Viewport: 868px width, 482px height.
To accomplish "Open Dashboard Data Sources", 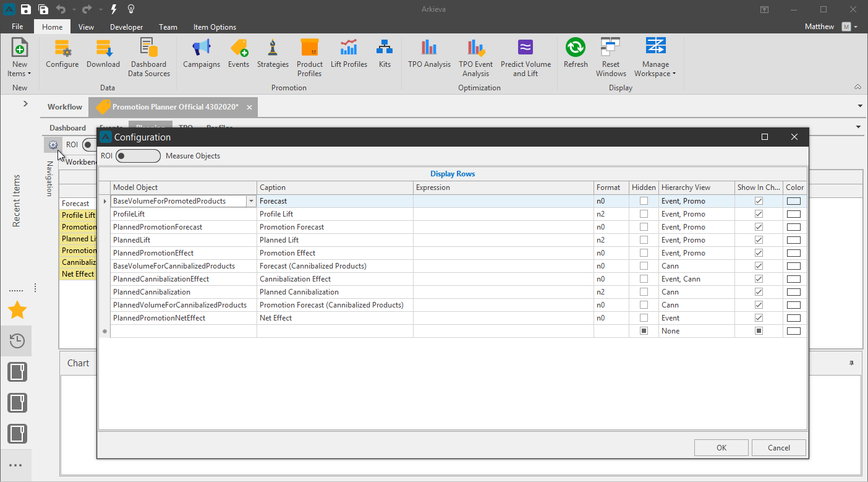I will coord(149,58).
